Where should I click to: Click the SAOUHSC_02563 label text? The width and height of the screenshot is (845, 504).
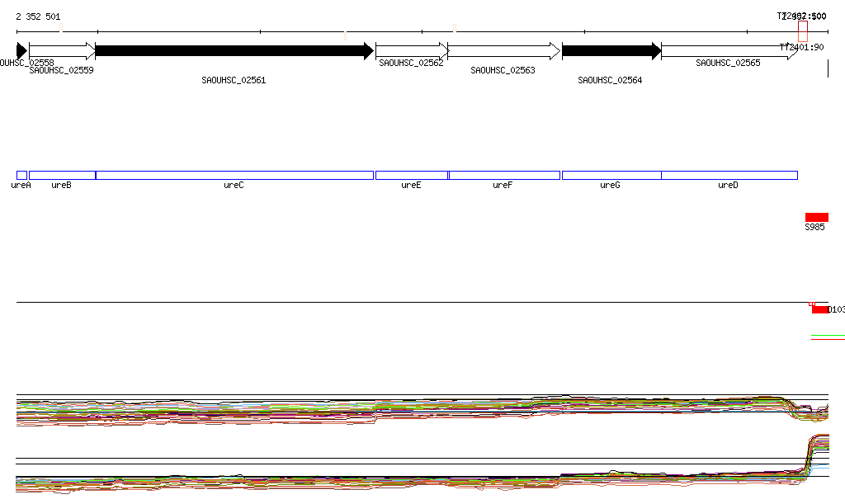click(x=503, y=70)
